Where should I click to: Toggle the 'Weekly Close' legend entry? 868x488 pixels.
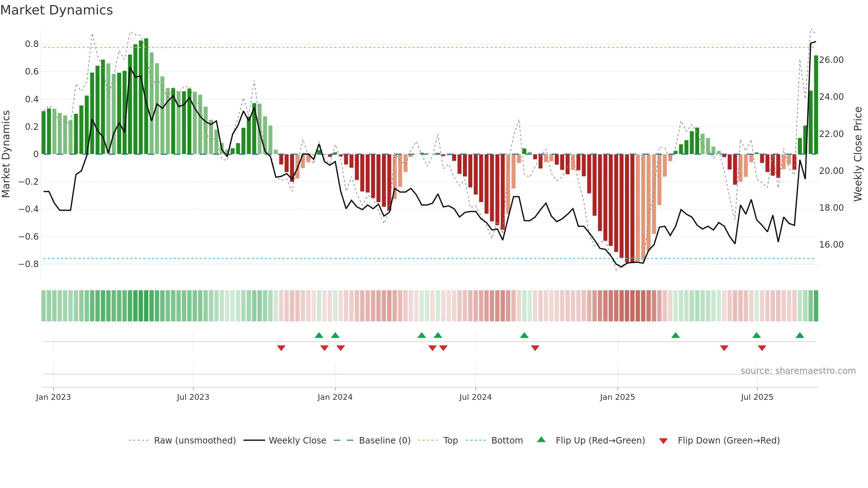(x=285, y=440)
